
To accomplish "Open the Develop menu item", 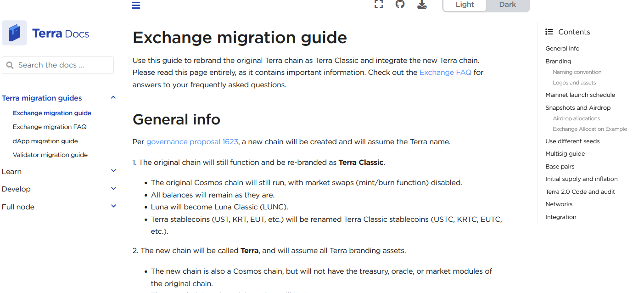I will click(x=16, y=189).
